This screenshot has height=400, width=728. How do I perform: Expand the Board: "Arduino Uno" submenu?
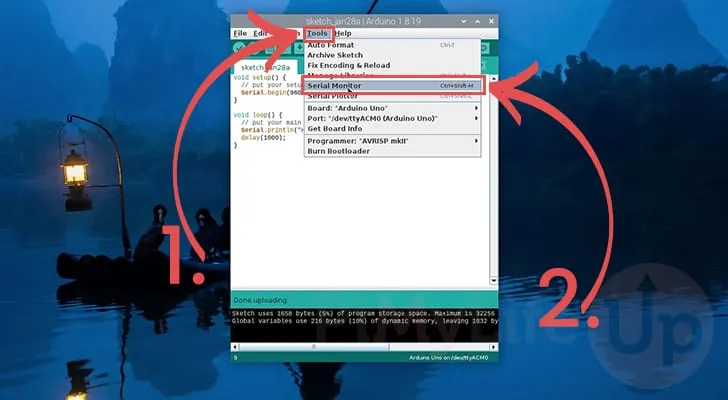392,108
